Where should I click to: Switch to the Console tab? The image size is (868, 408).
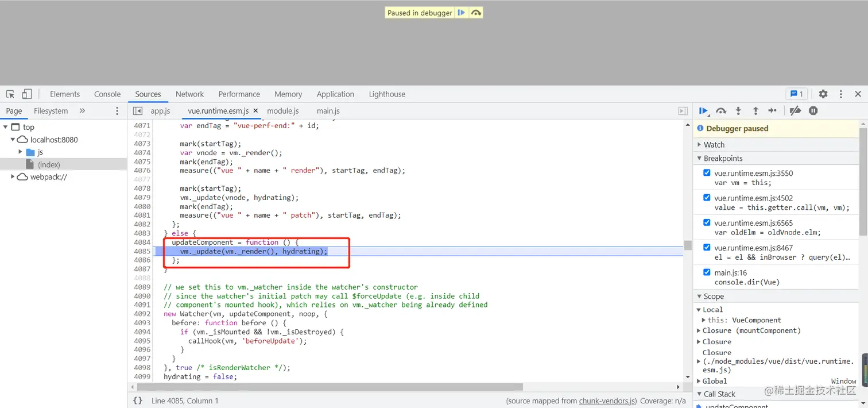pyautogui.click(x=107, y=94)
